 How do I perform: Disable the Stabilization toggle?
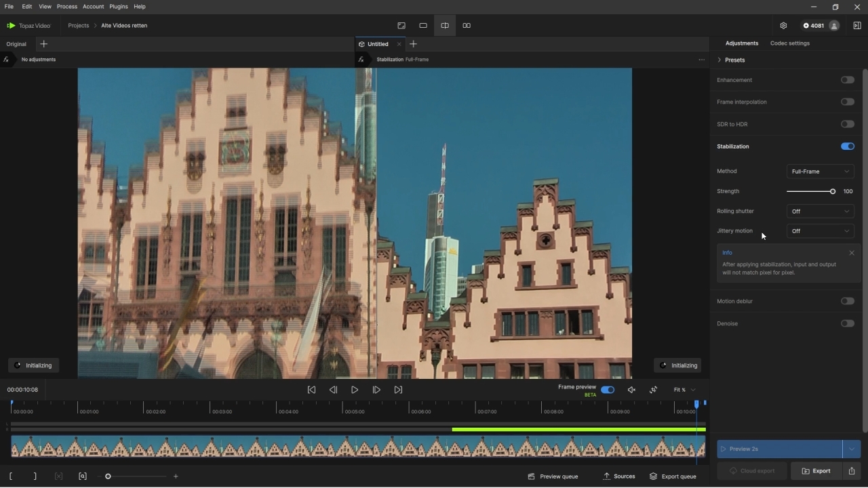pos(848,146)
